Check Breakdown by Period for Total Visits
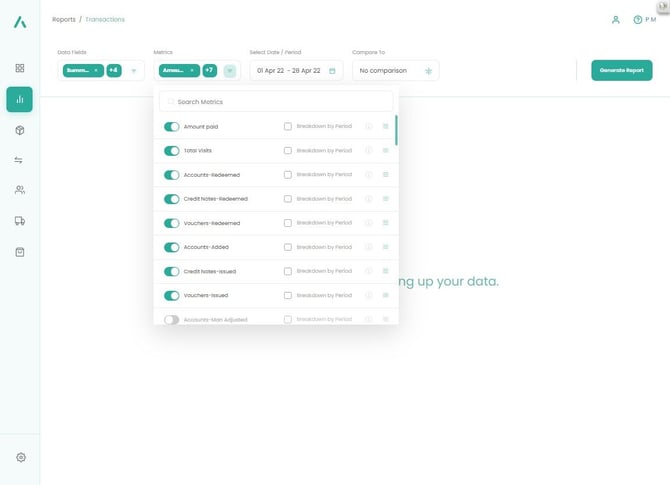 pyautogui.click(x=288, y=151)
